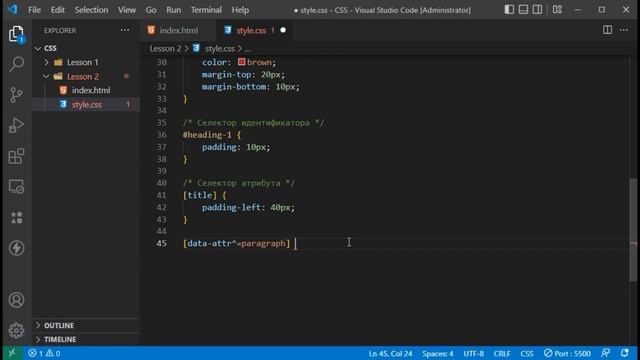Click the #heading-1 selector text
640x360 pixels.
(207, 135)
